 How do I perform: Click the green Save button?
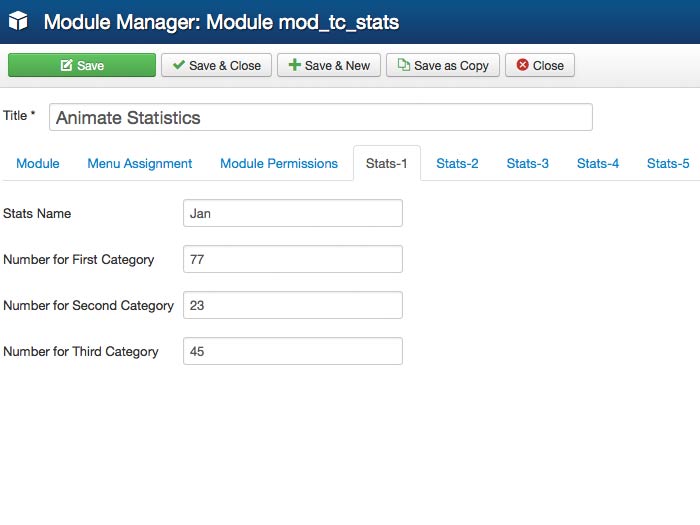point(82,65)
